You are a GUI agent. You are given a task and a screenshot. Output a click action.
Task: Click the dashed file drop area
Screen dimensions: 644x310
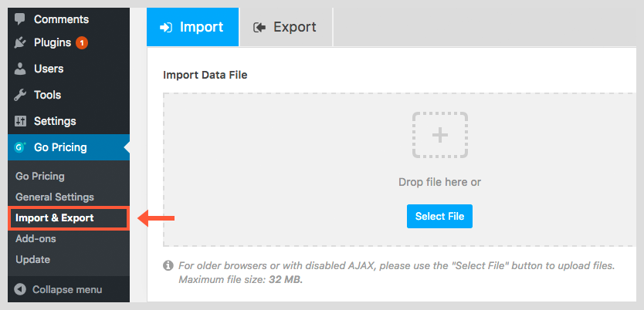coord(403,170)
